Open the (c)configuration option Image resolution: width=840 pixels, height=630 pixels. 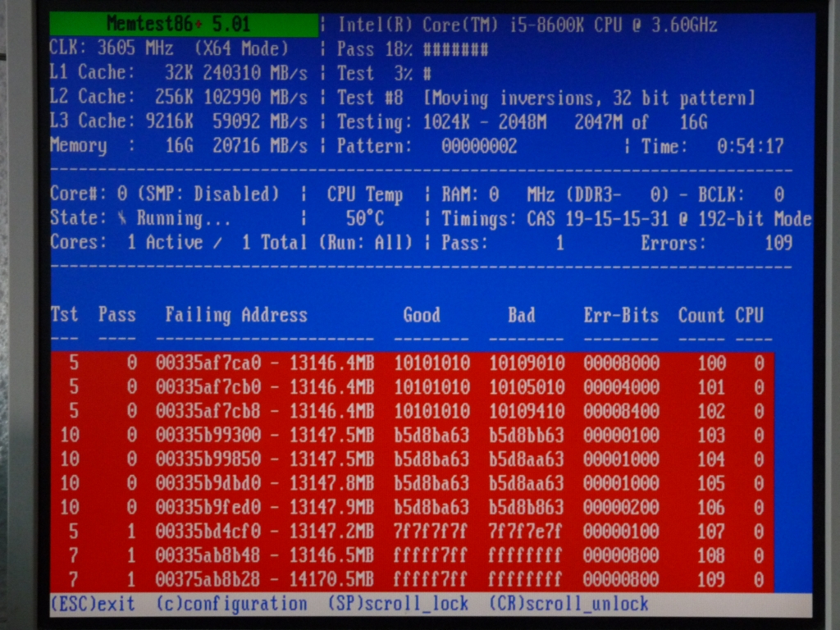click(x=231, y=604)
